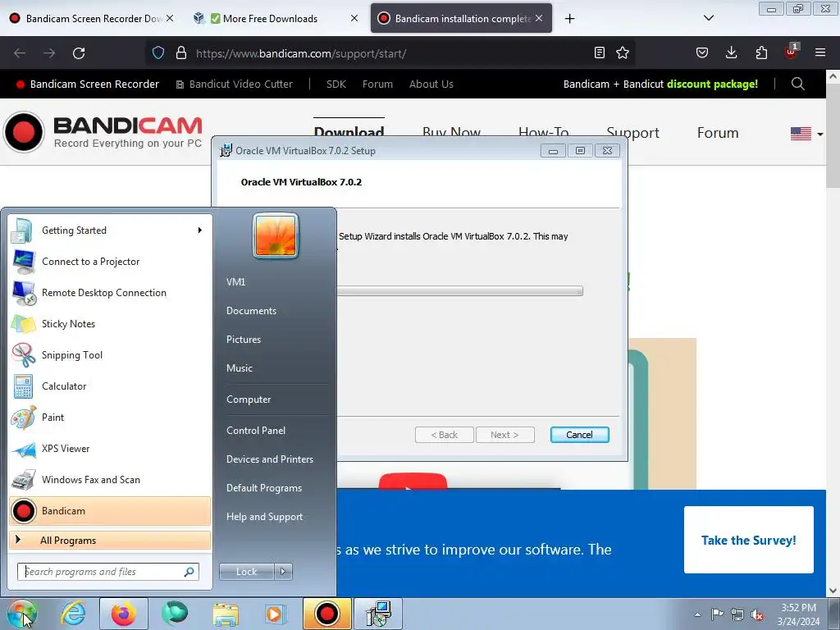Focus the Search programs and files box

[x=107, y=572]
